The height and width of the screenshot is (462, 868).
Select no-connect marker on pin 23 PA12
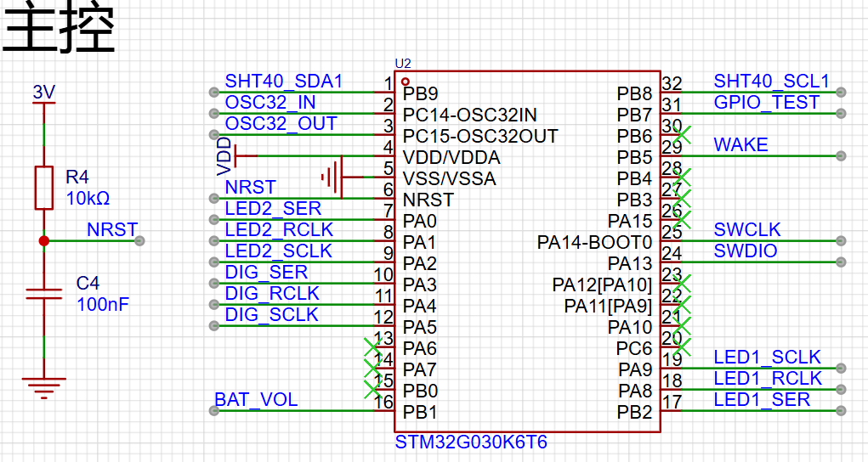coord(683,284)
